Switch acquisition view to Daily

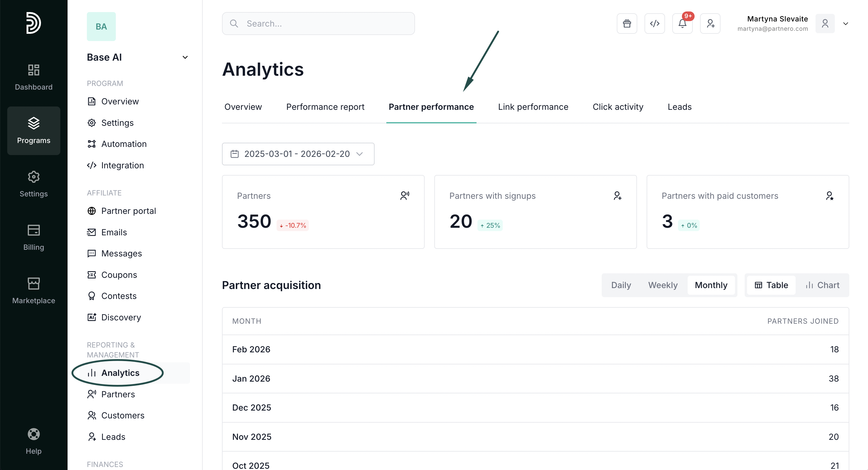pyautogui.click(x=621, y=285)
